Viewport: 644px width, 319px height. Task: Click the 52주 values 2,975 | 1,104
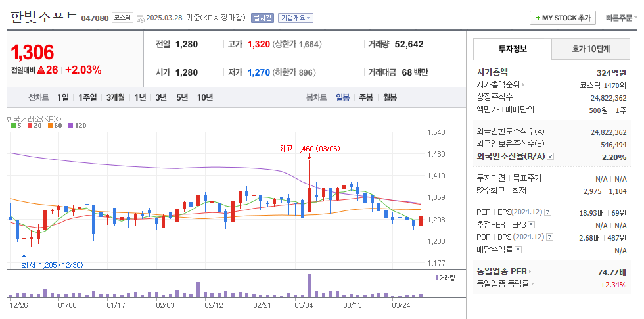(x=605, y=191)
